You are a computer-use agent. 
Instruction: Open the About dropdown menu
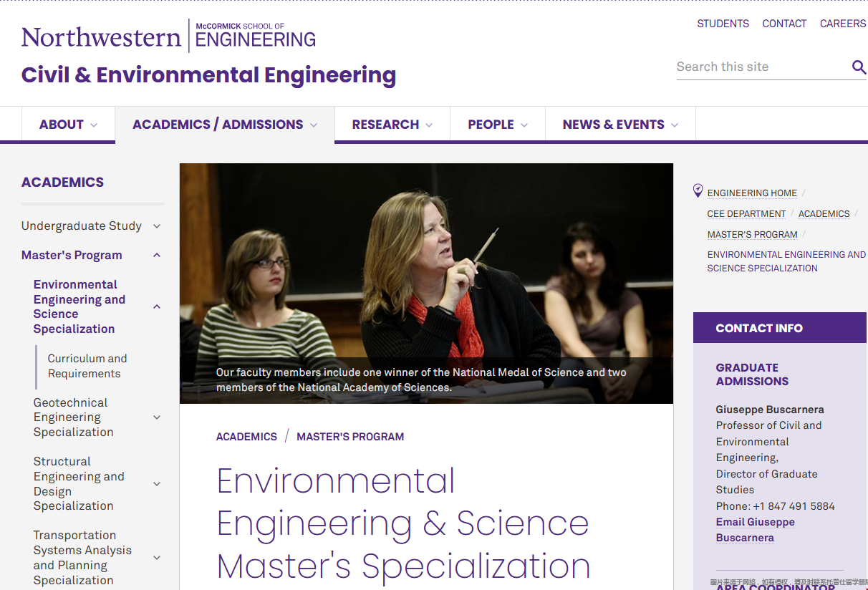click(68, 125)
